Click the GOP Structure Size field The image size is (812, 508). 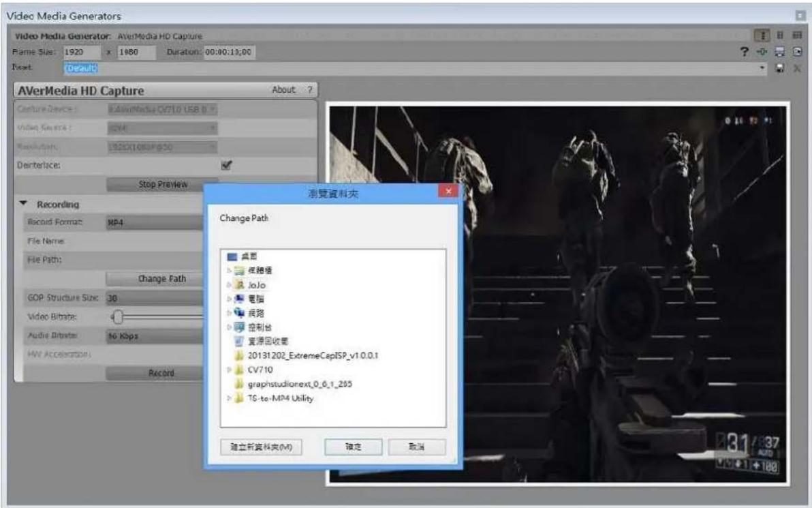point(155,298)
